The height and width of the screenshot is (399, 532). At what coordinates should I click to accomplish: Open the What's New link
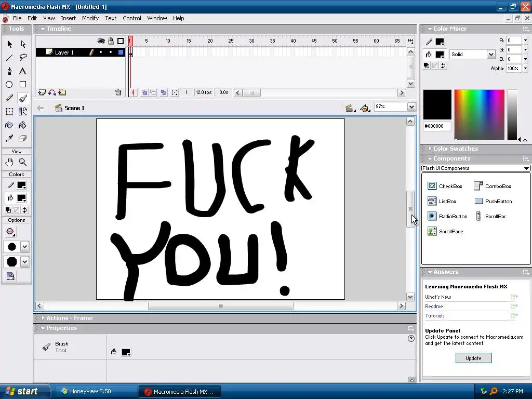(x=438, y=297)
